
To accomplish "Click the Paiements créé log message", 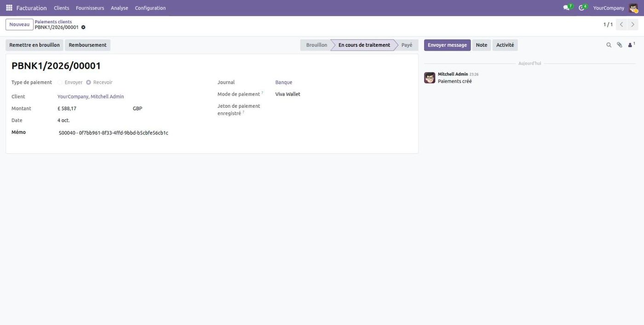I will (455, 81).
